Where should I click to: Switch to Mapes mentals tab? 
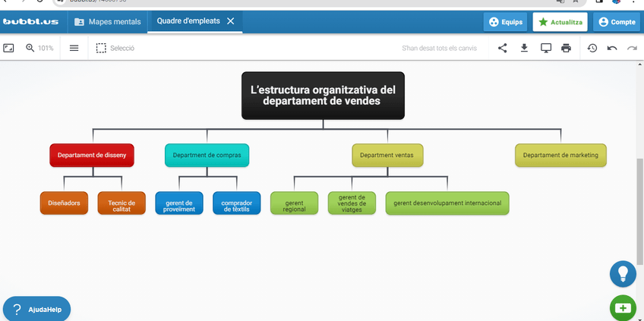107,22
